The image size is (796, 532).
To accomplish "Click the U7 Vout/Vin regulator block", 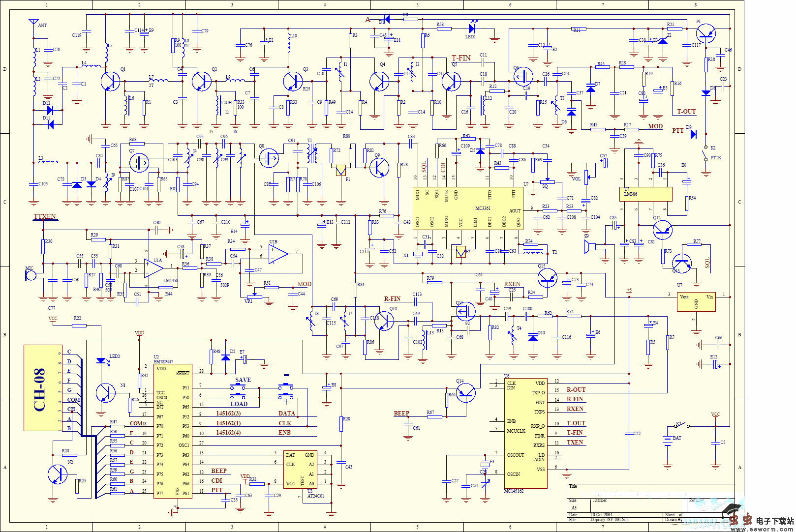I will [x=696, y=301].
